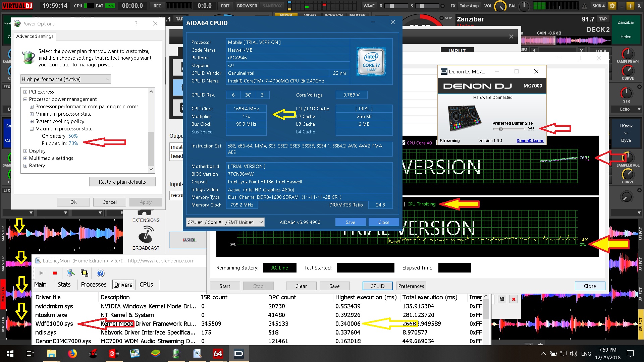Adjust the Preferred Buffer Size slider
This screenshot has width=644, height=362.
(501, 129)
